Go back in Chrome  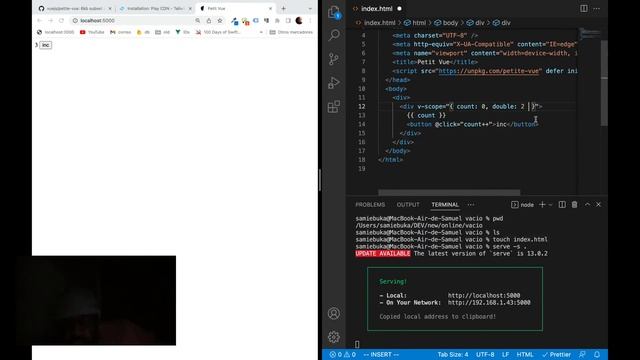(x=39, y=20)
